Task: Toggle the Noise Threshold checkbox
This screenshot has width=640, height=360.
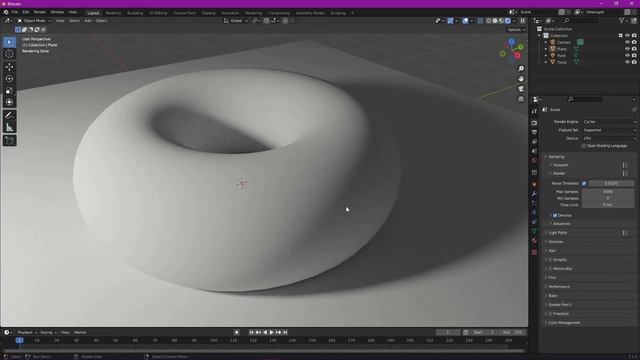Action: pos(584,183)
